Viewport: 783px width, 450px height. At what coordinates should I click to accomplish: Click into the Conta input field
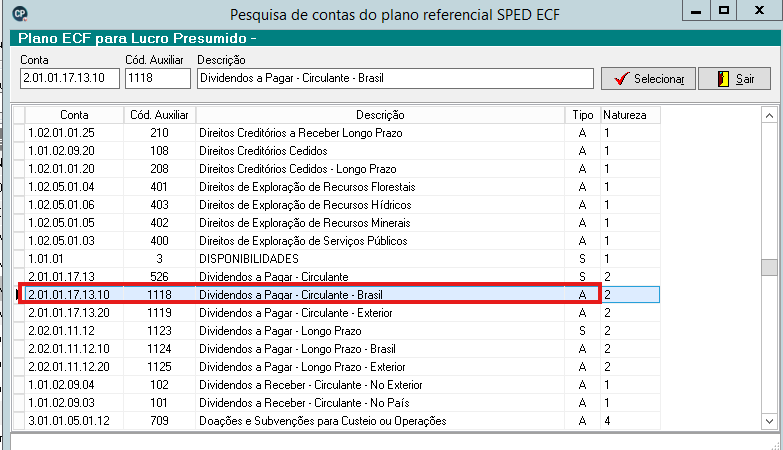[70, 78]
